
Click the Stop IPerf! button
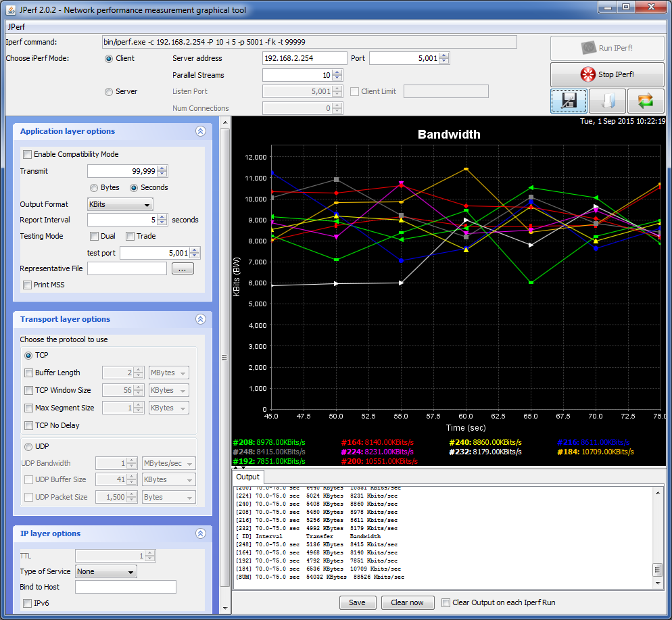pos(607,74)
